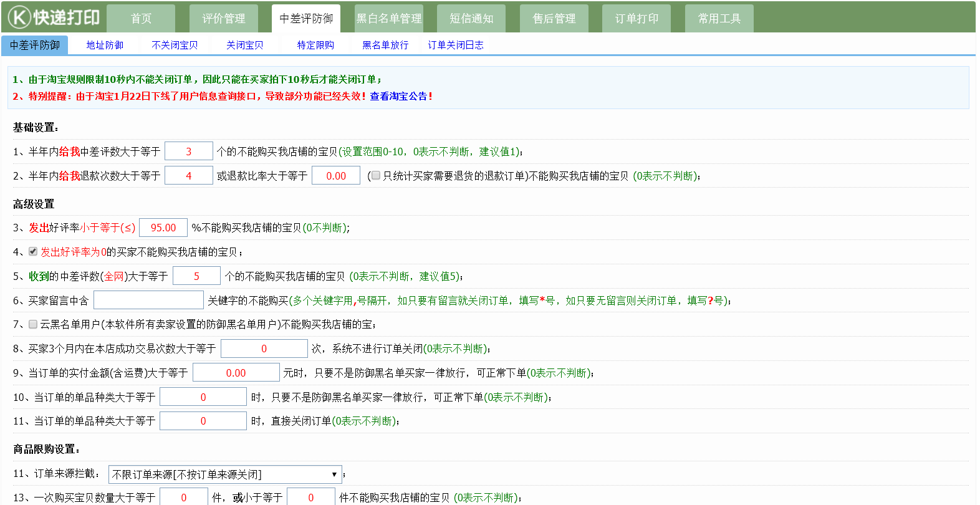Click item 11 单品种类 关闭订单 input

click(203, 421)
